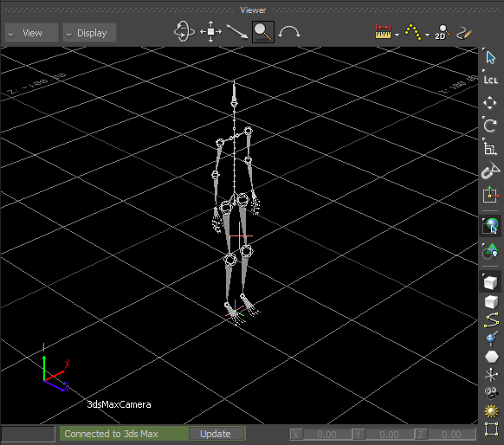
Task: Activate the Roll camera tool
Action: 289,33
